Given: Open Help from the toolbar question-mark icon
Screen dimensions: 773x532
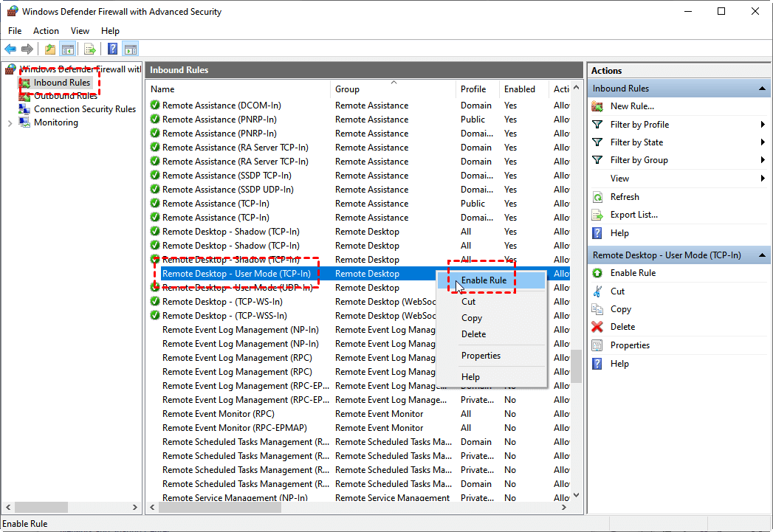Looking at the screenshot, I should pyautogui.click(x=113, y=49).
